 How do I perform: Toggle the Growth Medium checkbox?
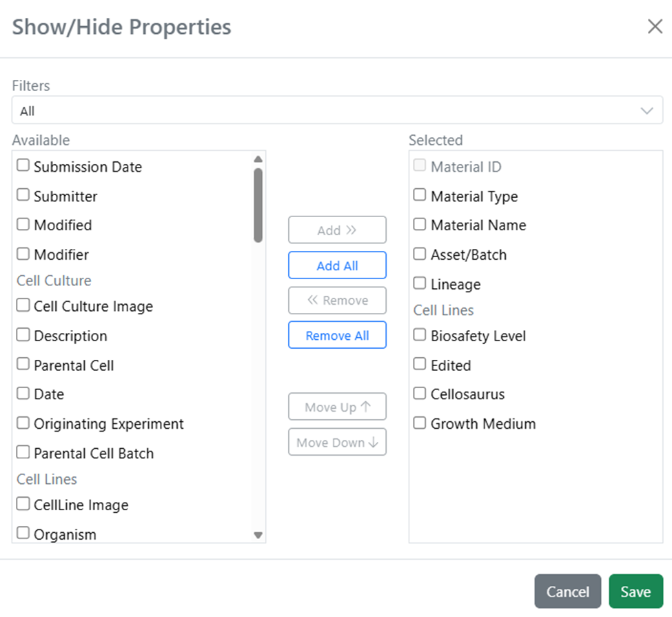(420, 423)
